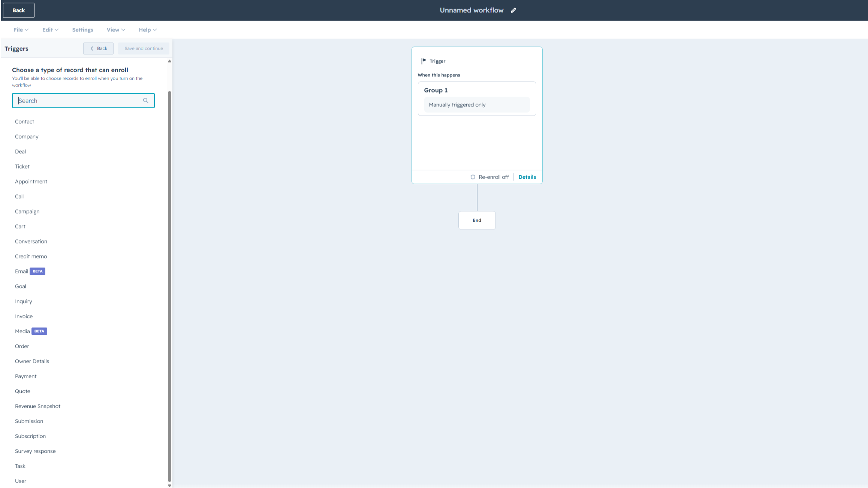Choose the Appointment record type
Screen dimensions: 868x488
(31, 181)
